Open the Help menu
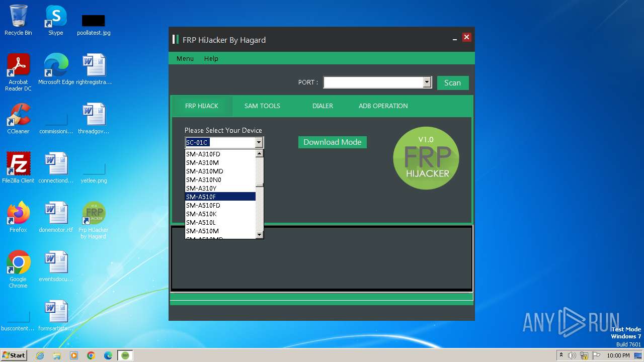The image size is (644, 362). [x=211, y=58]
